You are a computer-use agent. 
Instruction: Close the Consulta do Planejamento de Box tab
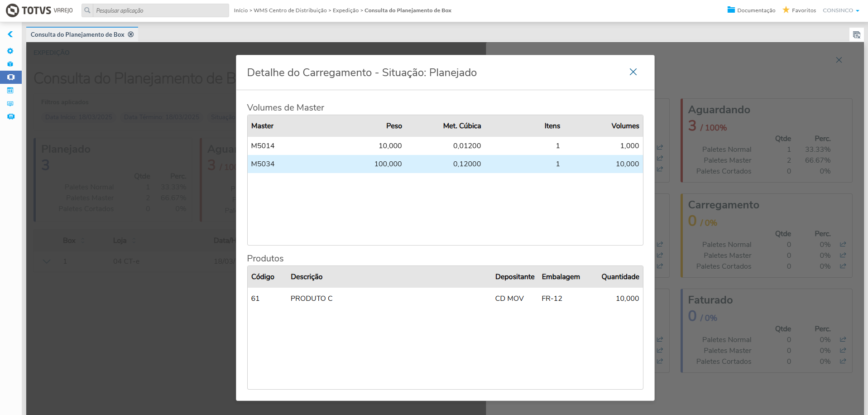click(131, 34)
